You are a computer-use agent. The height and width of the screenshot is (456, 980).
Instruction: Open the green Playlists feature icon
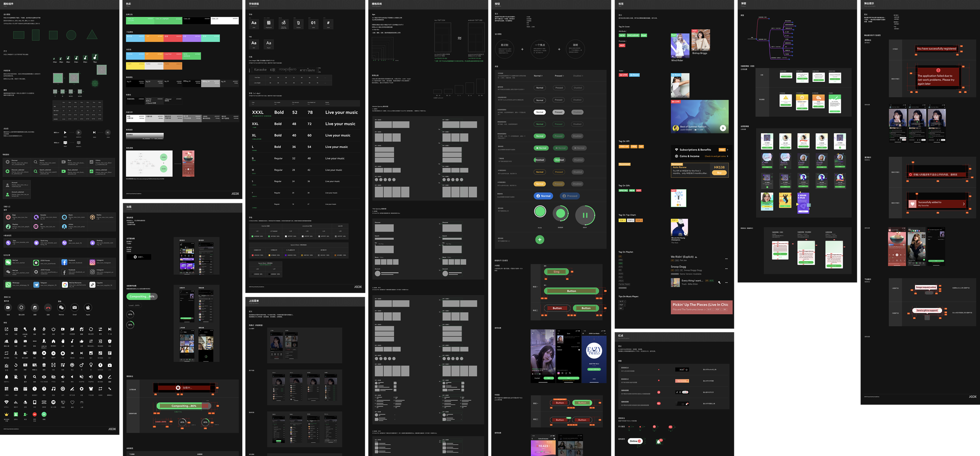coord(8,226)
